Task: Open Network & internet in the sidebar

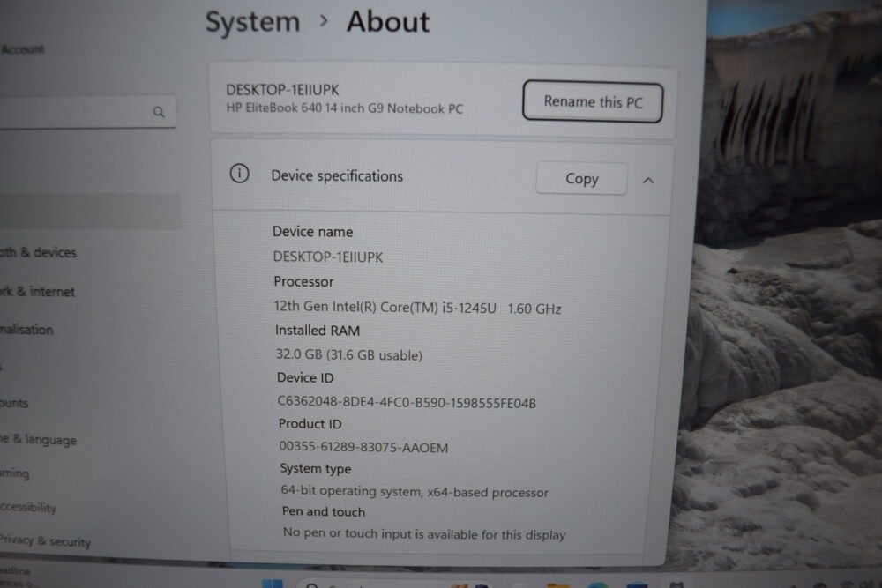Action: [x=37, y=291]
